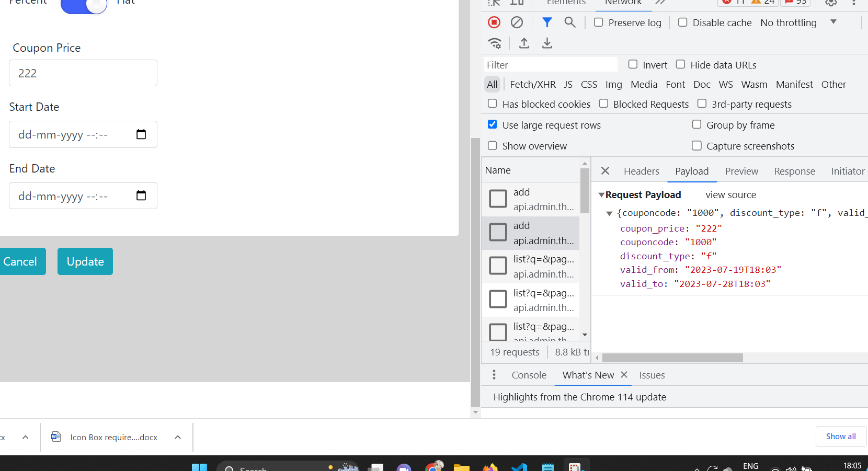The height and width of the screenshot is (471, 868).
Task: Open Chrome from the taskbar
Action: [433, 466]
